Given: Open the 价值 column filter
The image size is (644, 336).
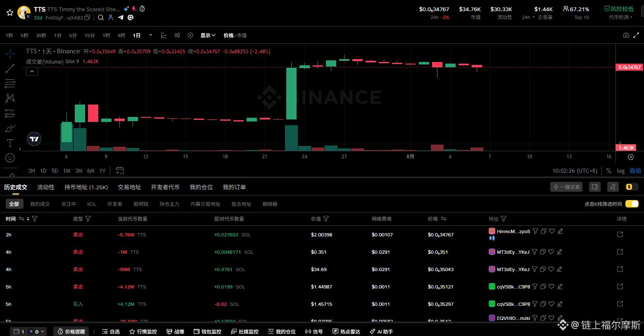Looking at the screenshot, I should pyautogui.click(x=326, y=219).
